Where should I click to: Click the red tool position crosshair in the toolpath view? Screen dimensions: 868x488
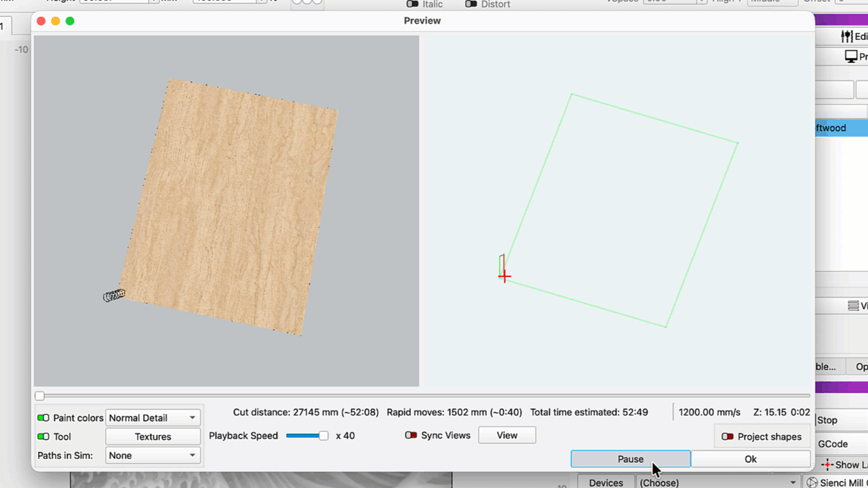pos(505,277)
